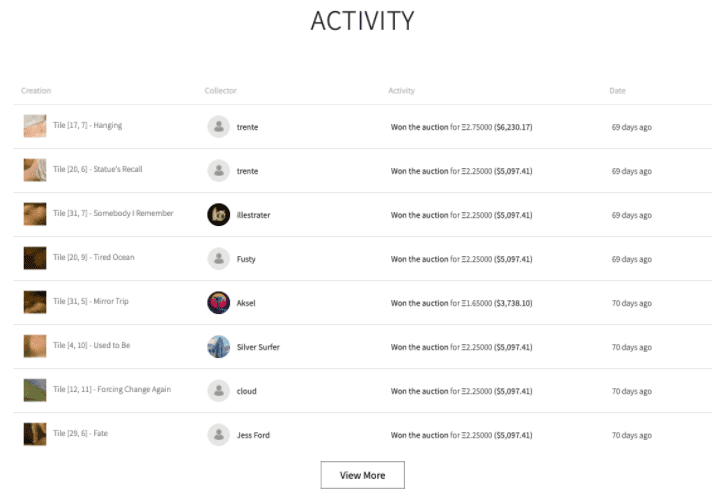Click trente's avatar in Statue's Recall row
This screenshot has width=722, height=497.
point(218,170)
